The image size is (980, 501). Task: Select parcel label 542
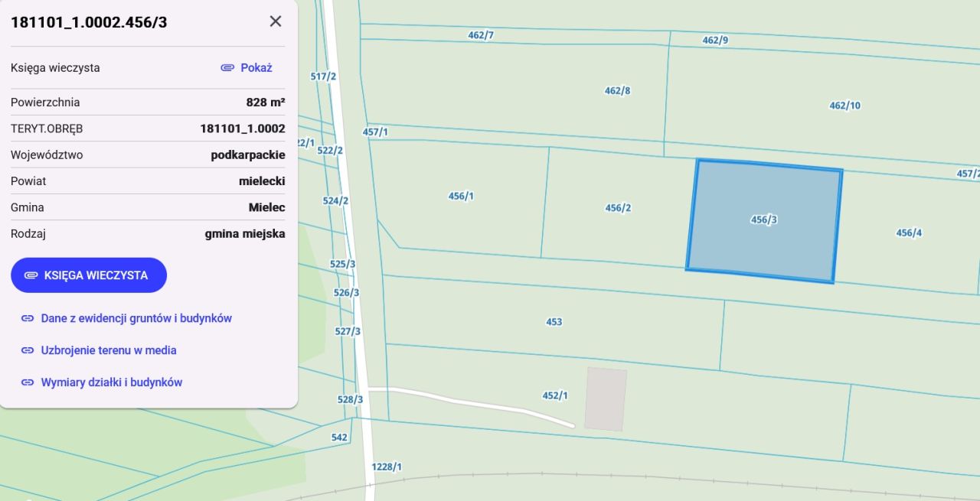coord(339,438)
